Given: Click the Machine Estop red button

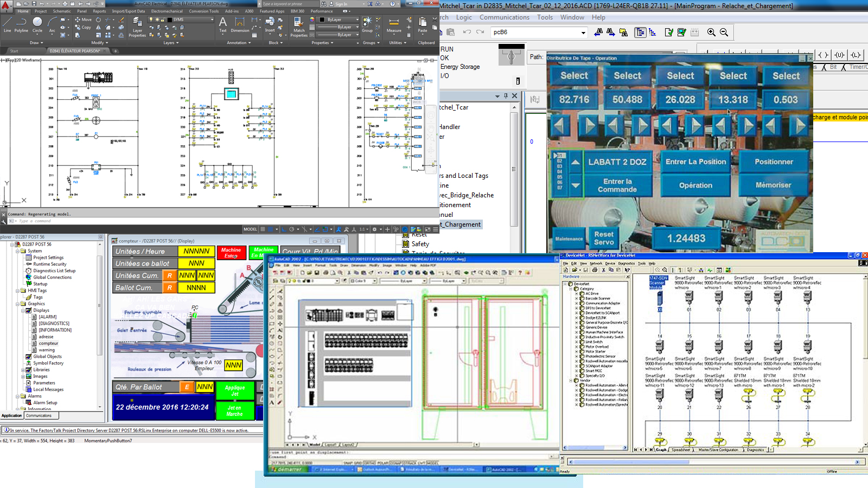Looking at the screenshot, I should tap(231, 253).
